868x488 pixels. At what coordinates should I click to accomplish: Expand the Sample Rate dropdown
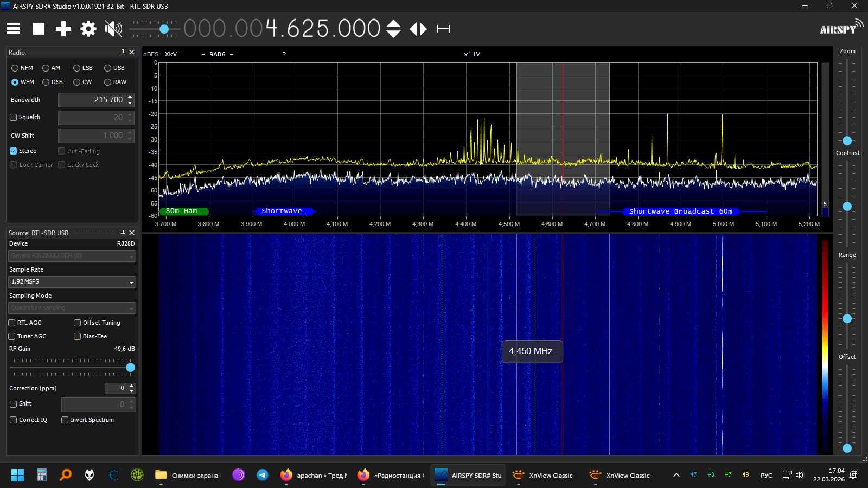(72, 282)
